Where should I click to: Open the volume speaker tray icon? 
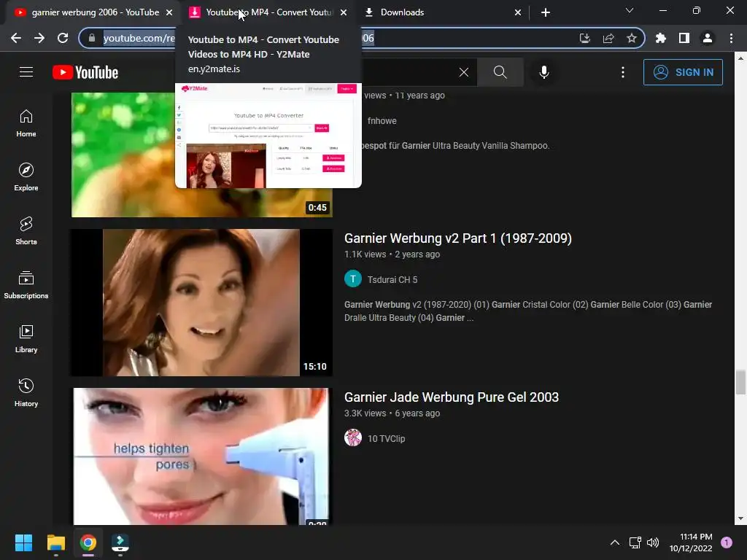[x=653, y=542]
